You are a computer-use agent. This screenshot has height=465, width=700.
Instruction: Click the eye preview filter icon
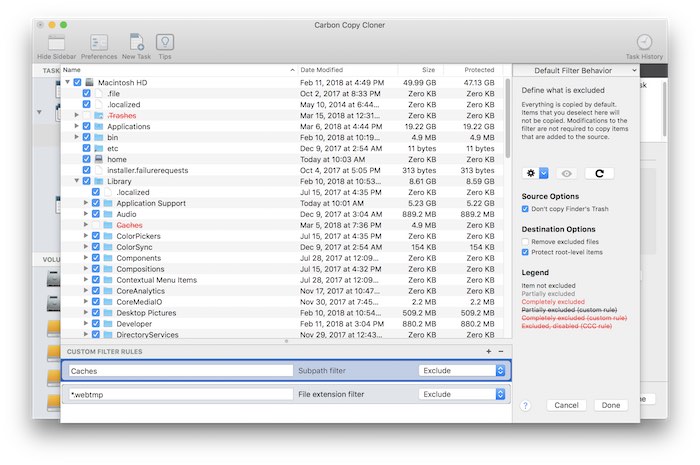tap(567, 173)
